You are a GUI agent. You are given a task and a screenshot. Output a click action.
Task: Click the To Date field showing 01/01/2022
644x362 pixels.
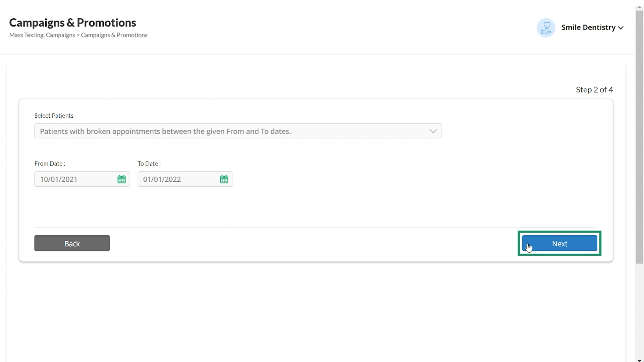185,179
